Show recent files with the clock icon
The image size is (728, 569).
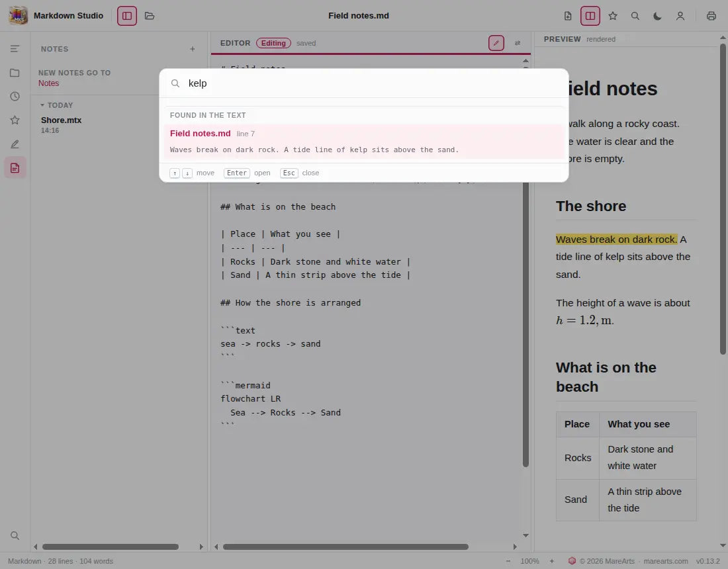pyautogui.click(x=15, y=96)
